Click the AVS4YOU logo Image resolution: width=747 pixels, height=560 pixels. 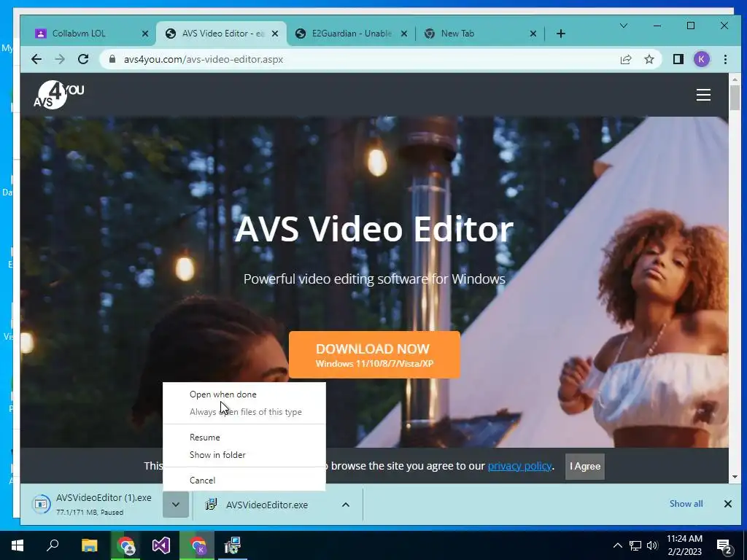click(58, 94)
